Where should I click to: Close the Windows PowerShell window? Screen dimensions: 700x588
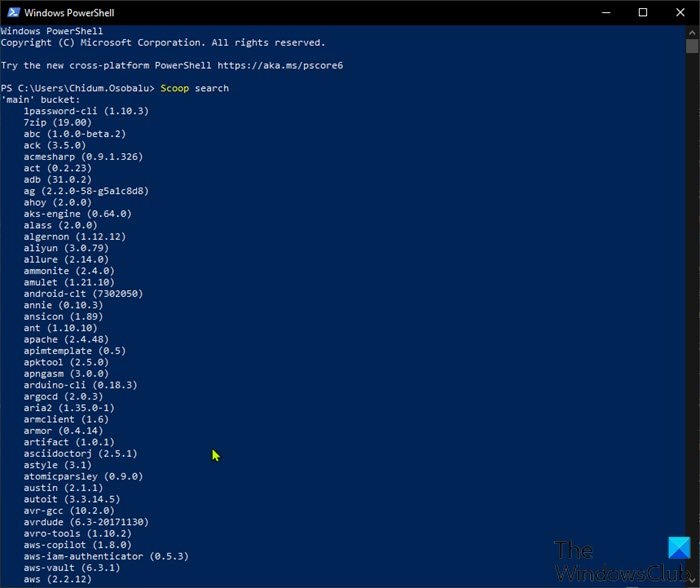click(x=680, y=13)
